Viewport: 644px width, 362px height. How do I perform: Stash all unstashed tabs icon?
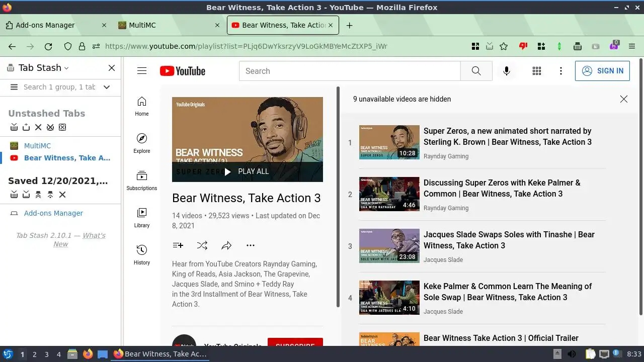[x=14, y=127]
